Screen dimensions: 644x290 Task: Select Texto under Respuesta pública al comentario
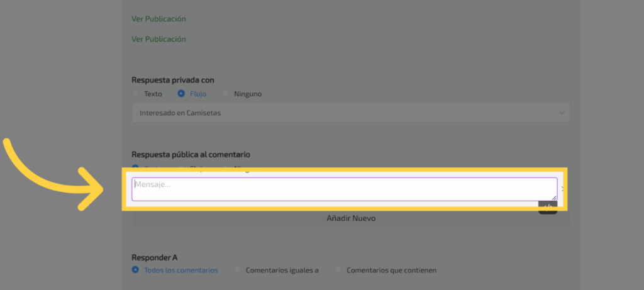coord(136,167)
